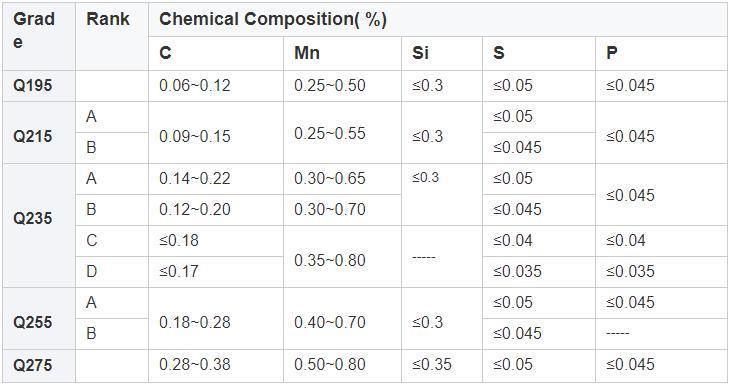The height and width of the screenshot is (386, 732).
Task: Select the ≤0.18 carbon cell for Q235 C
Action: (216, 241)
